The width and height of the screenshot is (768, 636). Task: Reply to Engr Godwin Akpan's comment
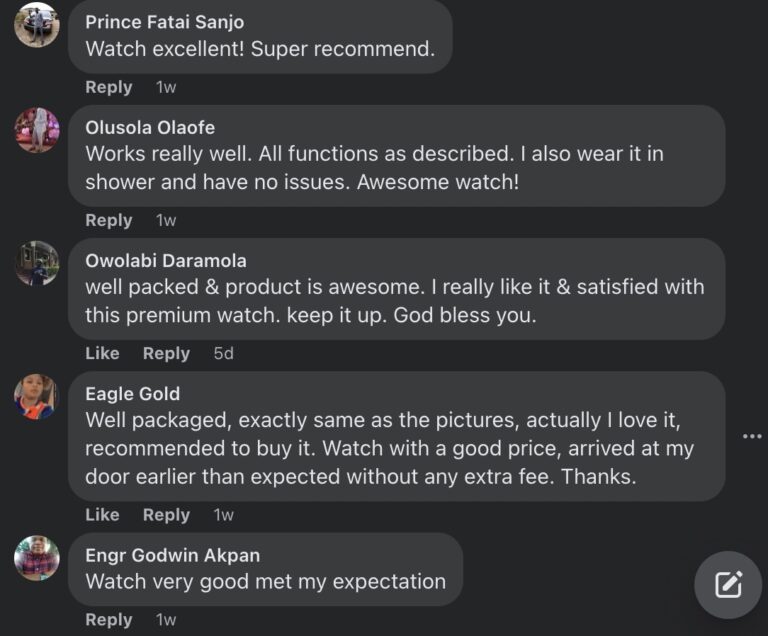coord(109,620)
